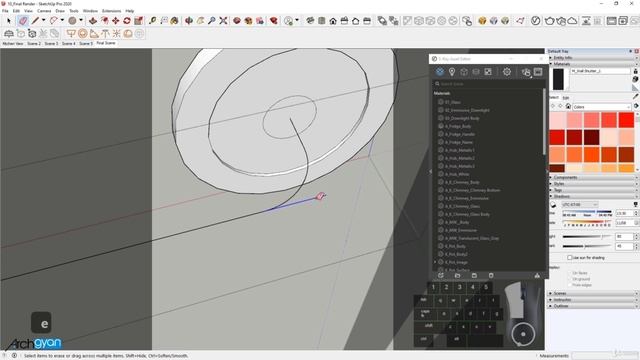Start V-Ray cloud render
The image size is (640, 360).
[572, 20]
